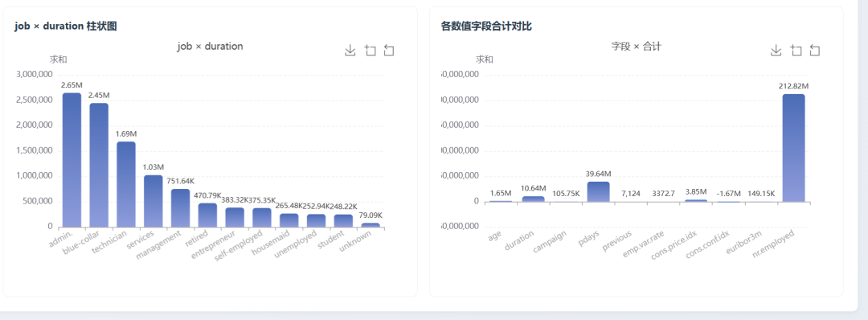
Task: Click the 470.79K value label
Action: [x=207, y=195]
